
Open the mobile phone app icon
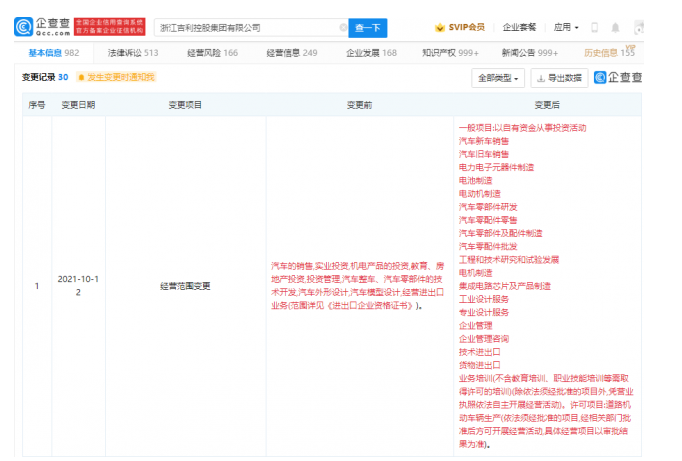click(x=595, y=28)
